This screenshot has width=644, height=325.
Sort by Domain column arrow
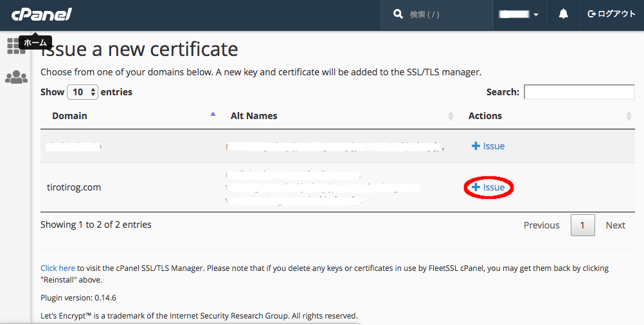213,115
